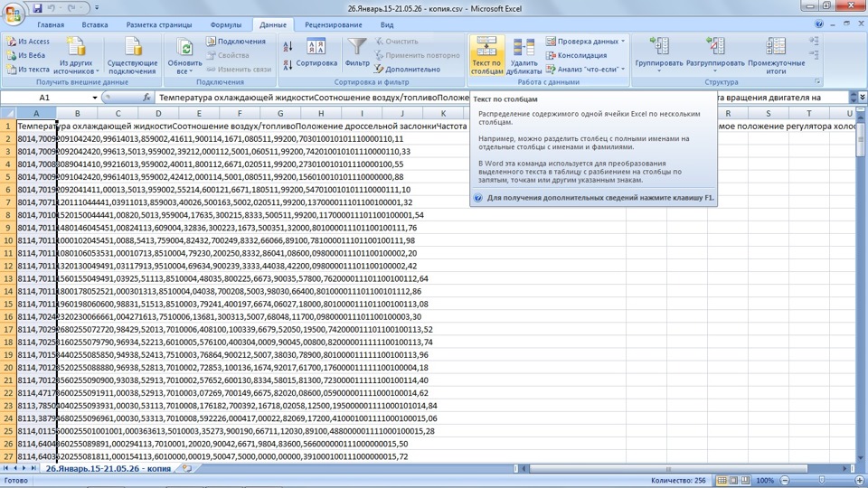The width and height of the screenshot is (868, 488).
Task: Select row 27 header
Action: click(x=8, y=457)
